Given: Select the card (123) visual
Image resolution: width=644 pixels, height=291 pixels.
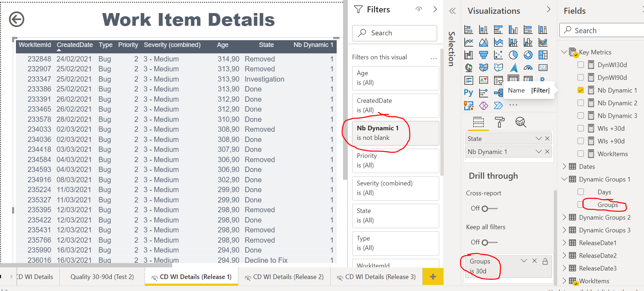Looking at the screenshot, I should point(543,67).
